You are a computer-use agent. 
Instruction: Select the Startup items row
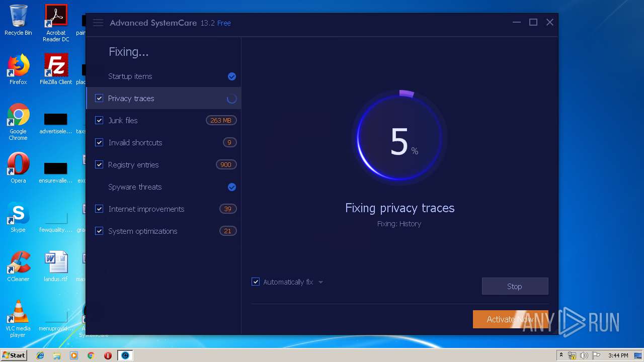(164, 76)
